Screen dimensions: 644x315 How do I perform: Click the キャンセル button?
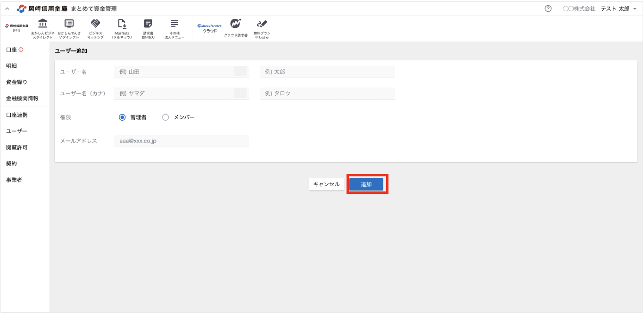point(326,184)
